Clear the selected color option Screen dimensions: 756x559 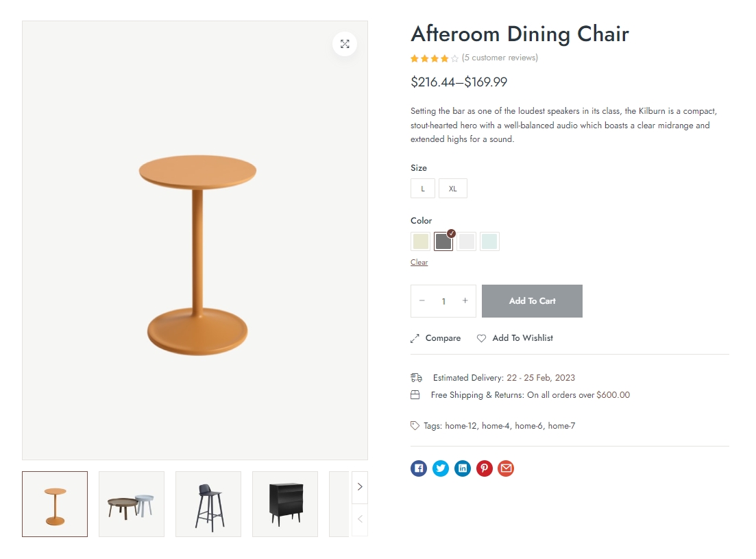pos(419,263)
